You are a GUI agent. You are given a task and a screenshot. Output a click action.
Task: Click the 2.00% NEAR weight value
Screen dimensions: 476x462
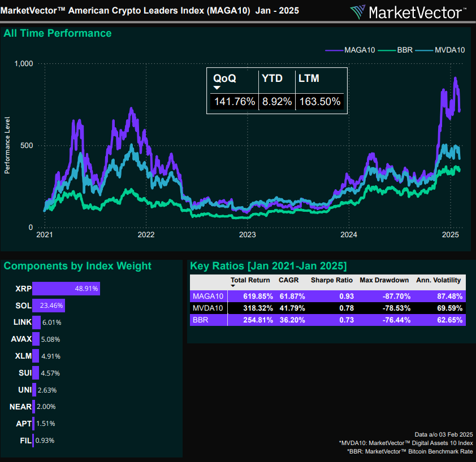coord(46,407)
